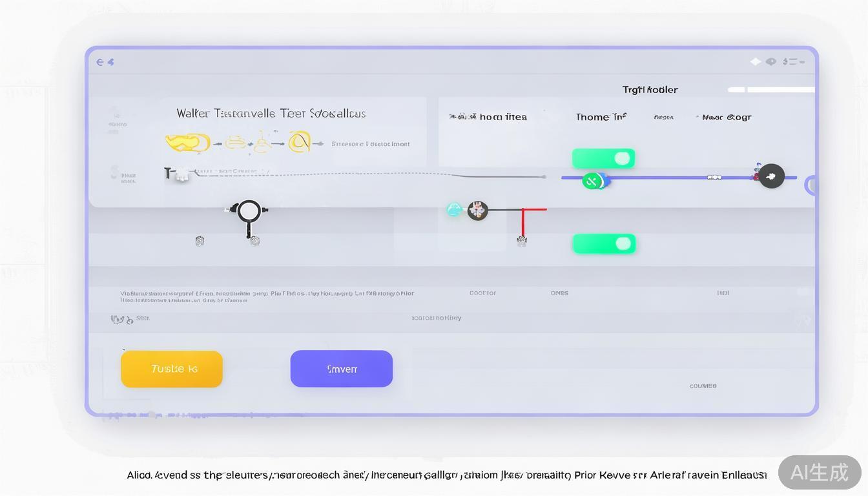
Task: Toggle the upper green switch
Action: (x=603, y=159)
